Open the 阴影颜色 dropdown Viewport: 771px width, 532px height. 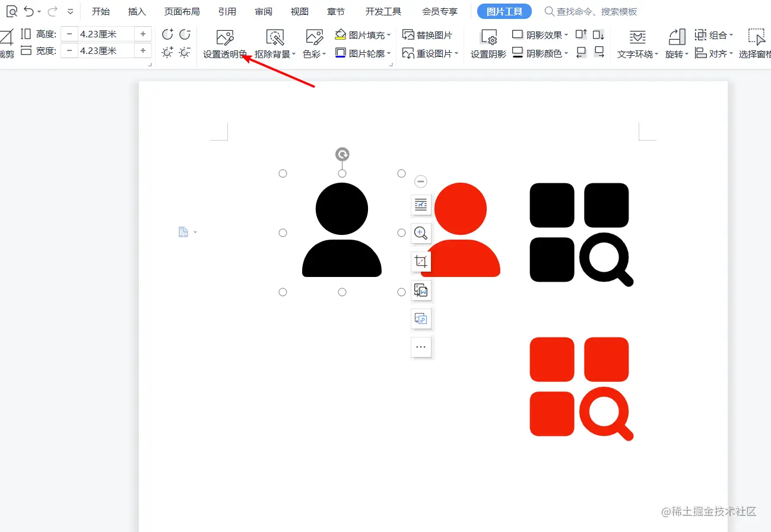[x=540, y=53]
